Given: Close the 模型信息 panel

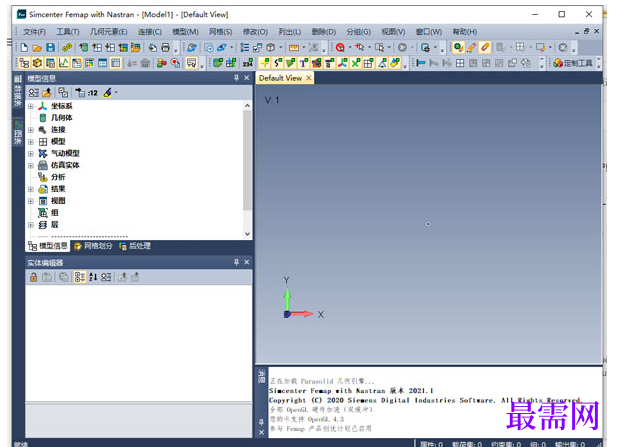Looking at the screenshot, I should pos(247,78).
